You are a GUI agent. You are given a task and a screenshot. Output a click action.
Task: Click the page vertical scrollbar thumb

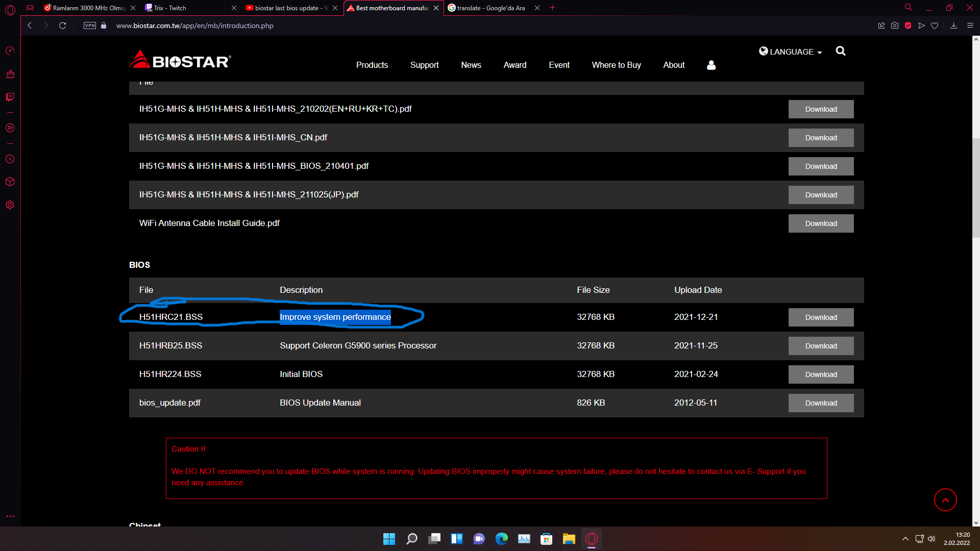[976, 189]
